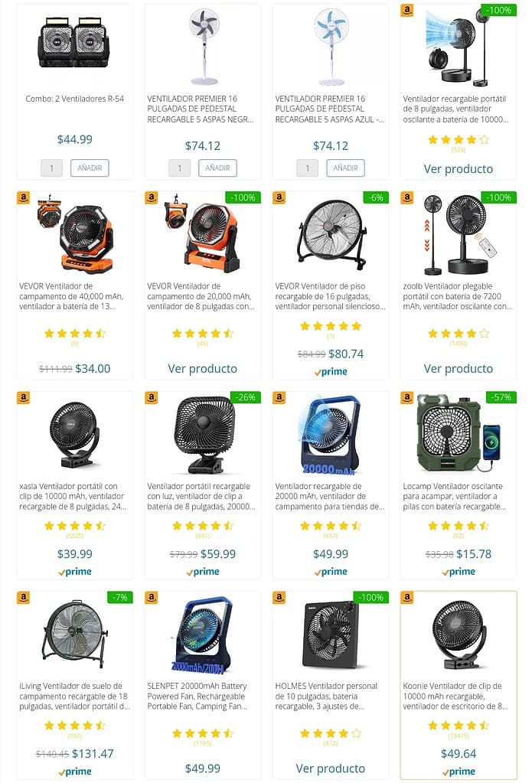Screen dimensions: 532x783
Task: Click the Amazon badge on the Koonie fan
Action: 407,597
